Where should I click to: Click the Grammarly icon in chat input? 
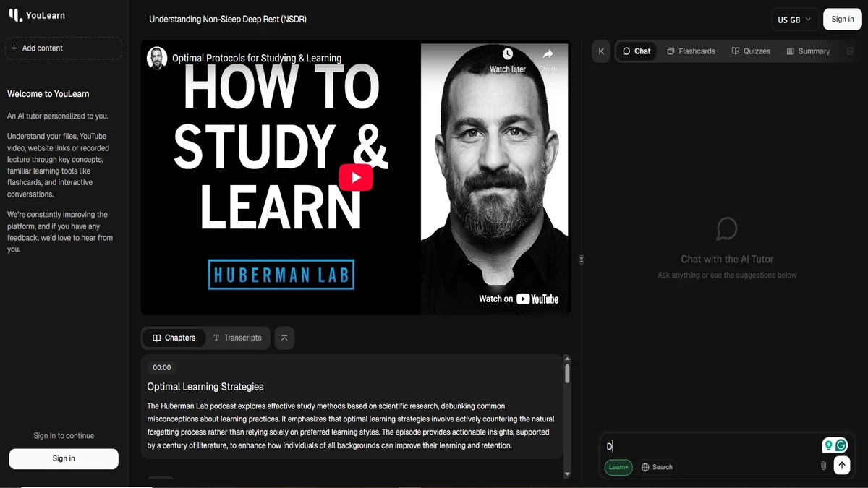click(841, 445)
